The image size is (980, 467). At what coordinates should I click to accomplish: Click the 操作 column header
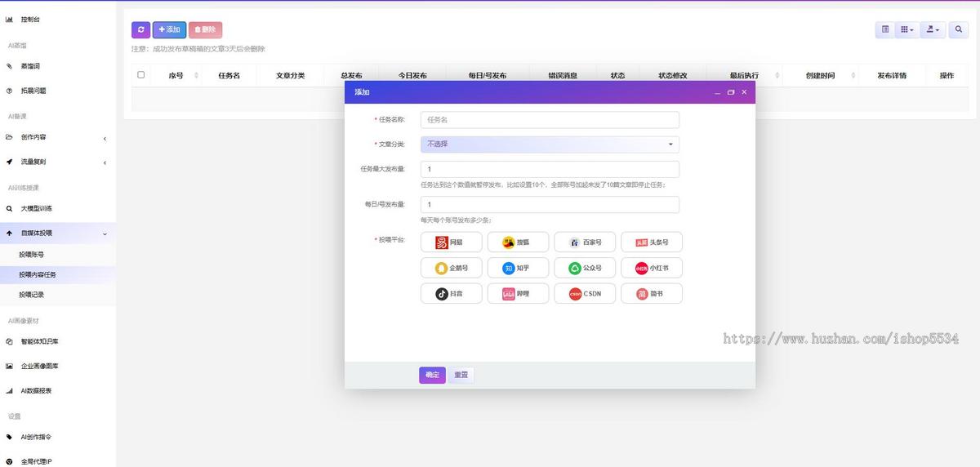(x=947, y=75)
